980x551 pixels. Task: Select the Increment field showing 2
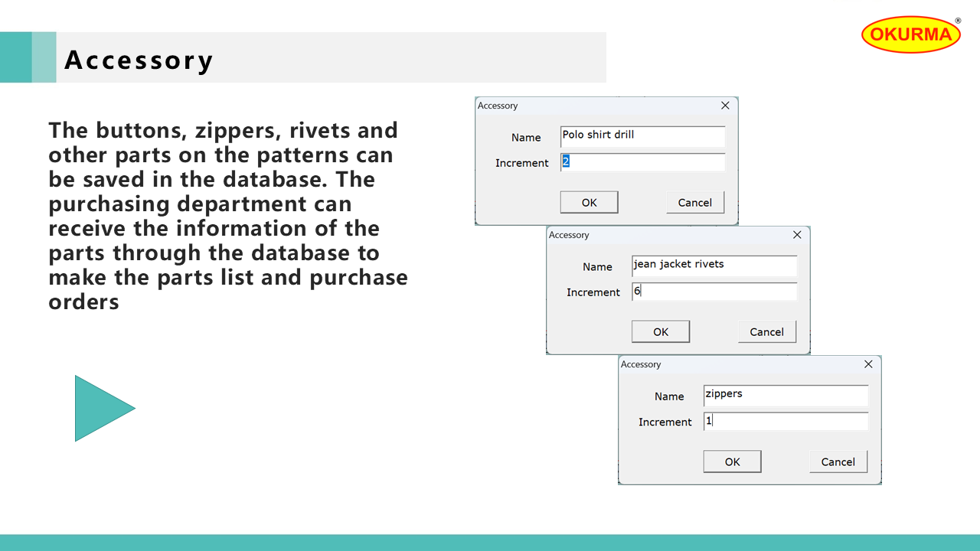tap(642, 162)
